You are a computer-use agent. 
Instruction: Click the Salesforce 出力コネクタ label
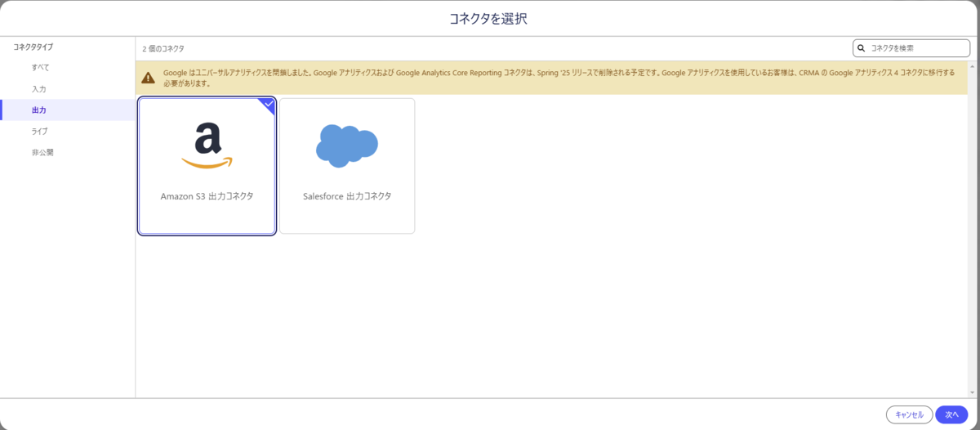pos(347,197)
